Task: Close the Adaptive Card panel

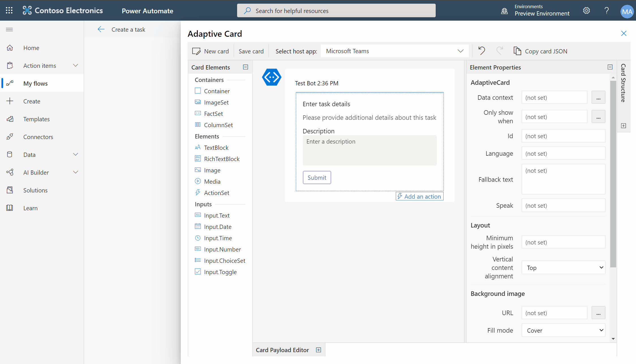Action: pyautogui.click(x=624, y=33)
